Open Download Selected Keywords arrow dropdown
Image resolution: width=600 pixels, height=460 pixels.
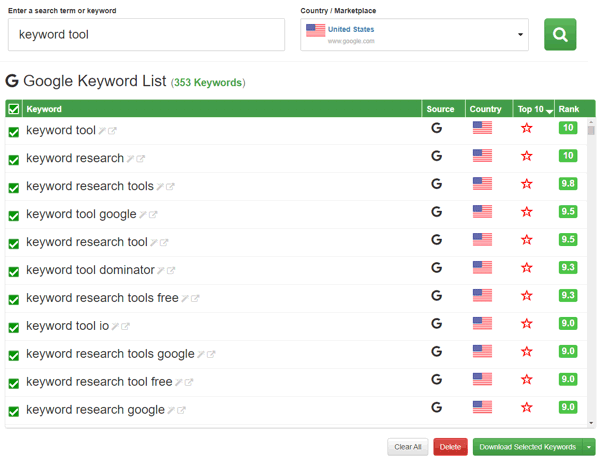tap(589, 447)
